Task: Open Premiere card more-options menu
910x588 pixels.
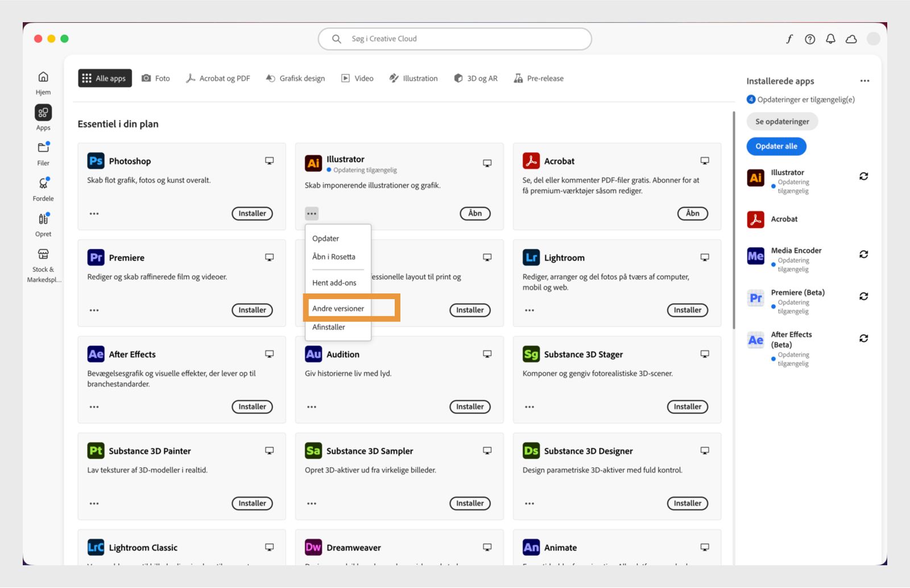Action: coord(94,310)
